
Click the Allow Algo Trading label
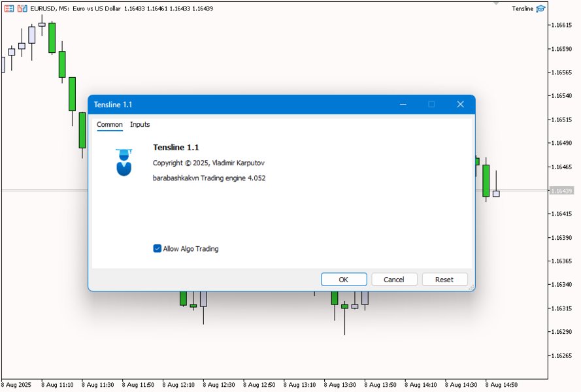191,249
